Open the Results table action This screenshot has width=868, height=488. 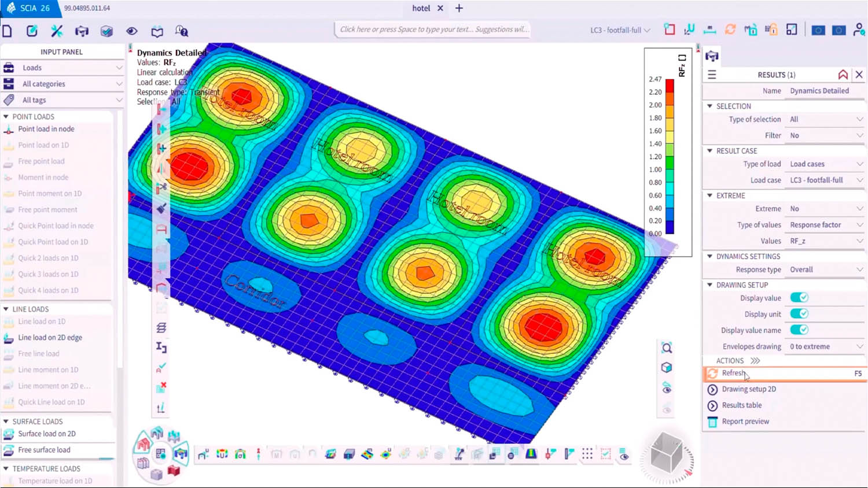741,405
